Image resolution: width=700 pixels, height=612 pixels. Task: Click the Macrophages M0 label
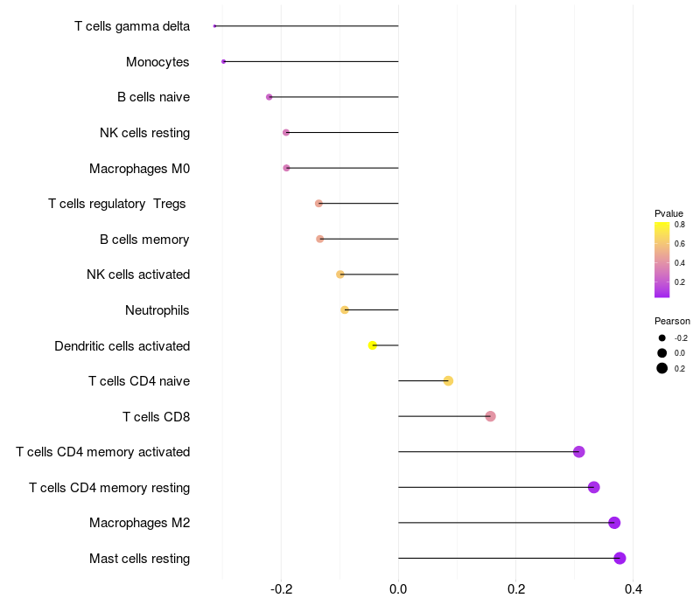pyautogui.click(x=139, y=168)
